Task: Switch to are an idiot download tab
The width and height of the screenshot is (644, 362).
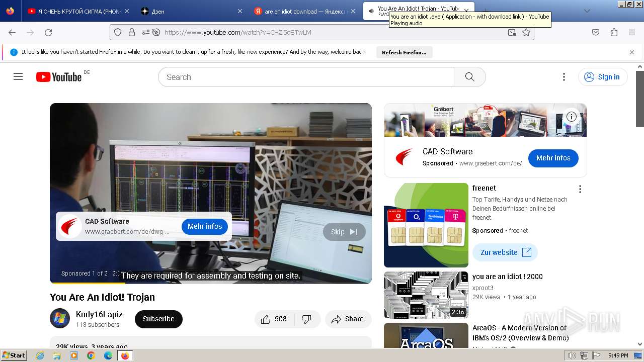Action: click(x=304, y=11)
